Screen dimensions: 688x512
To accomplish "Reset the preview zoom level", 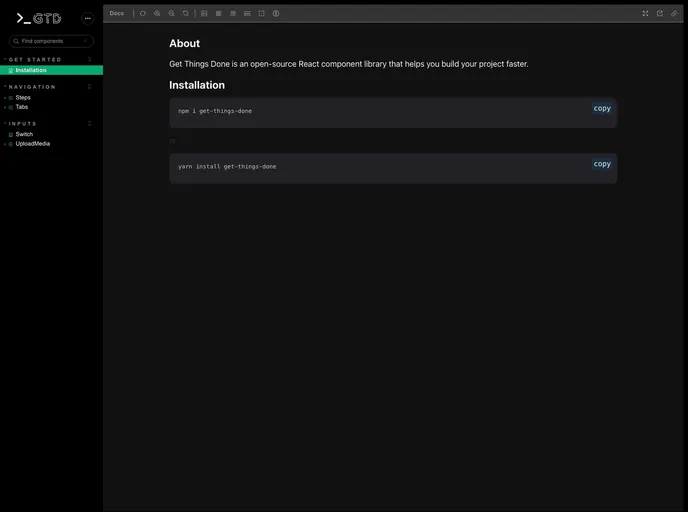I will point(185,13).
